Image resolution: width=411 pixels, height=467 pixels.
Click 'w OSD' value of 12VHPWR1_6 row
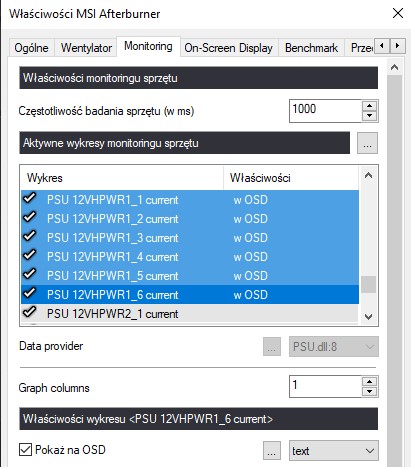point(250,295)
